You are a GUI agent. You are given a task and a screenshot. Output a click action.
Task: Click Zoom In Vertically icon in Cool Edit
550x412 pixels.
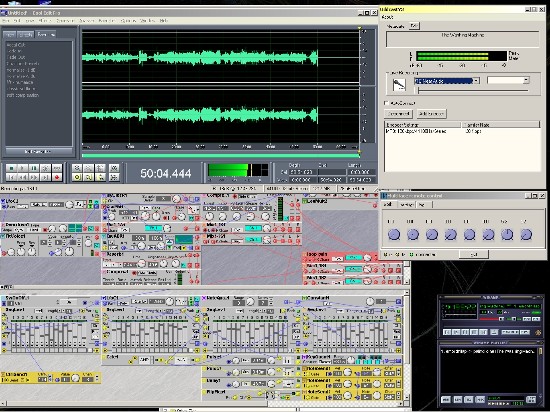(x=114, y=168)
